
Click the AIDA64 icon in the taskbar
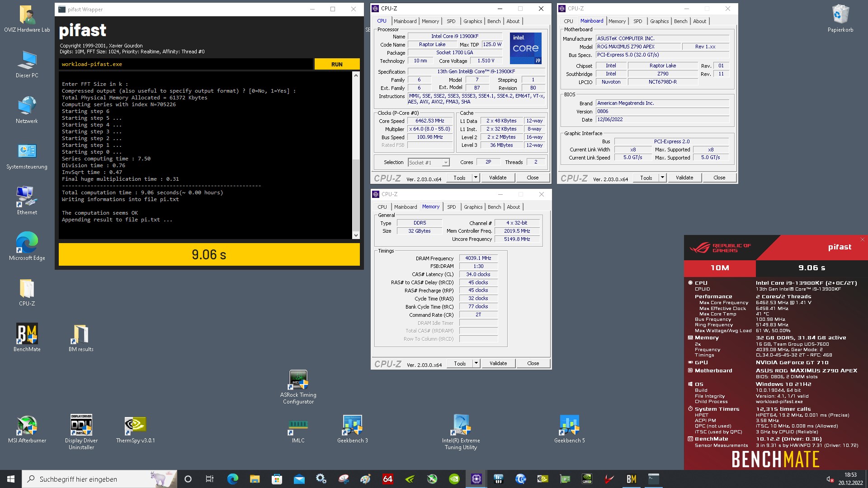point(388,479)
